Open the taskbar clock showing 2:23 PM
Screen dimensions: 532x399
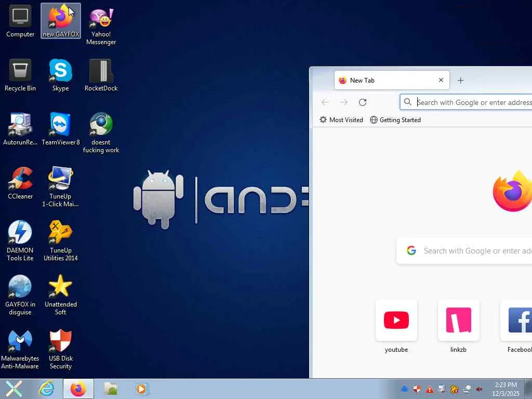(506, 389)
